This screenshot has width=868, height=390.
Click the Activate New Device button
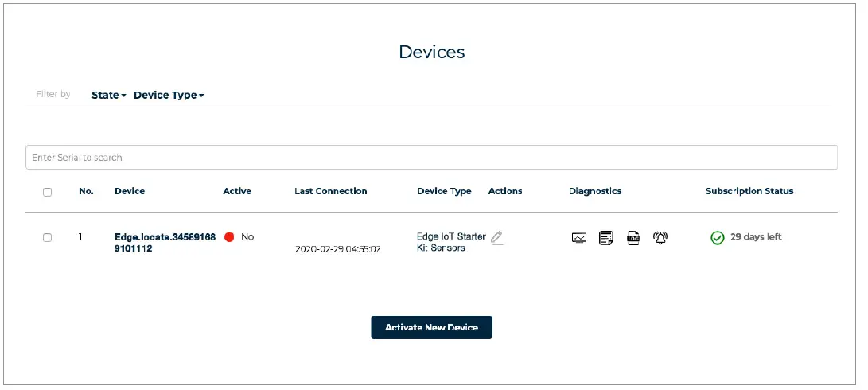[431, 327]
